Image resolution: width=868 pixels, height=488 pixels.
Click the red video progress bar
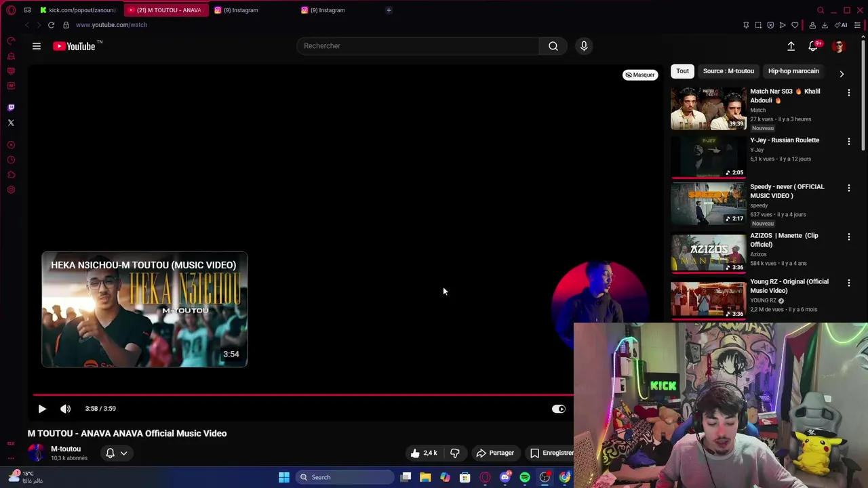pos(303,394)
